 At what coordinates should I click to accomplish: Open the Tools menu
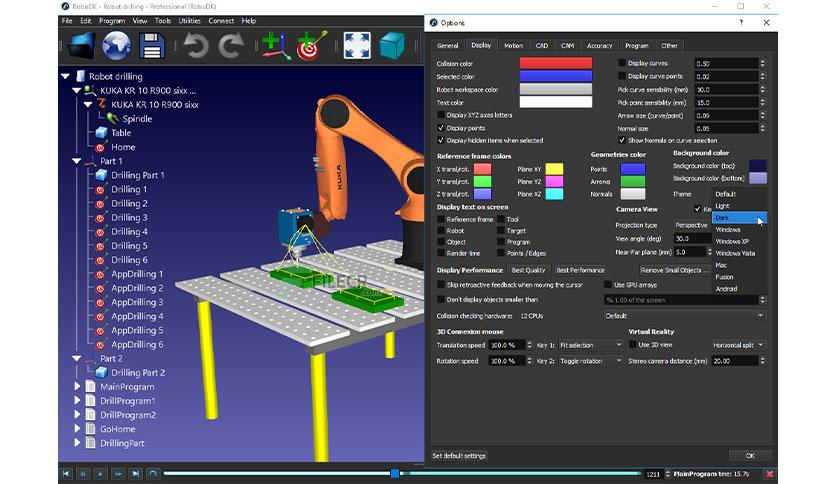tap(163, 21)
